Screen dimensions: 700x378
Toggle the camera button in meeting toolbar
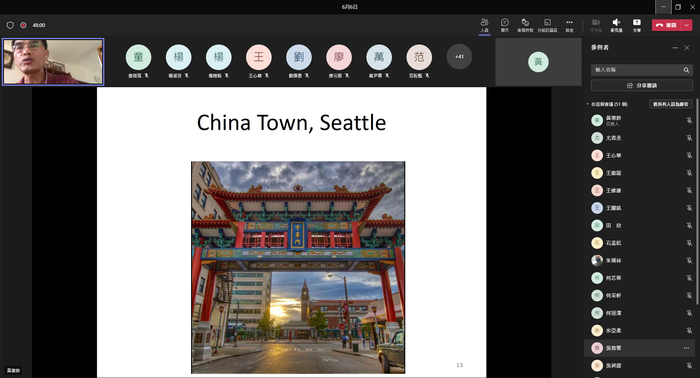(x=596, y=25)
